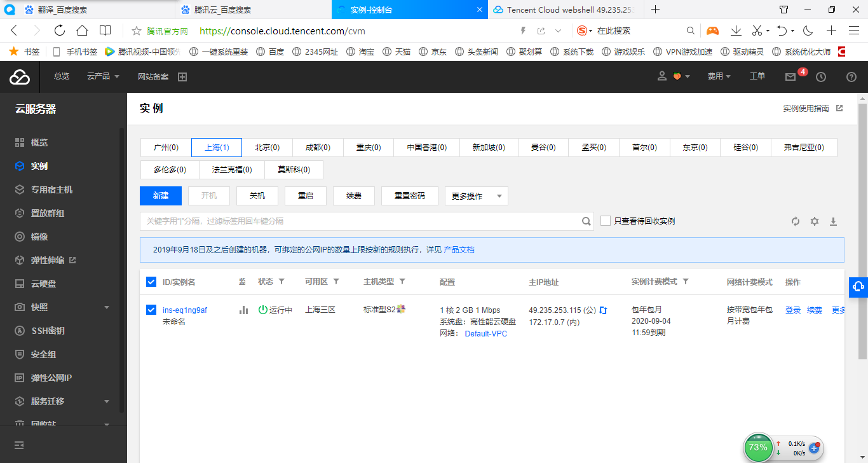Click the 重置密码 button
868x463 pixels.
point(410,196)
